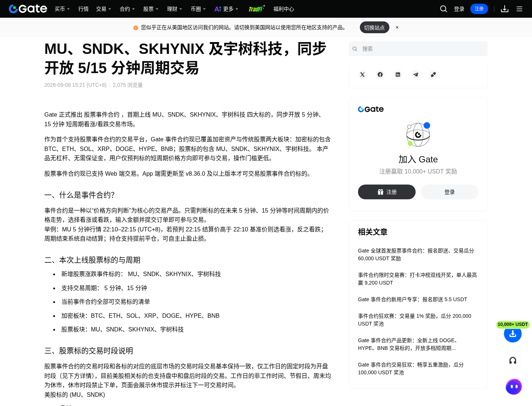Open the Gate logo homepage
Screen dimensions: 532x406
click(x=28, y=9)
